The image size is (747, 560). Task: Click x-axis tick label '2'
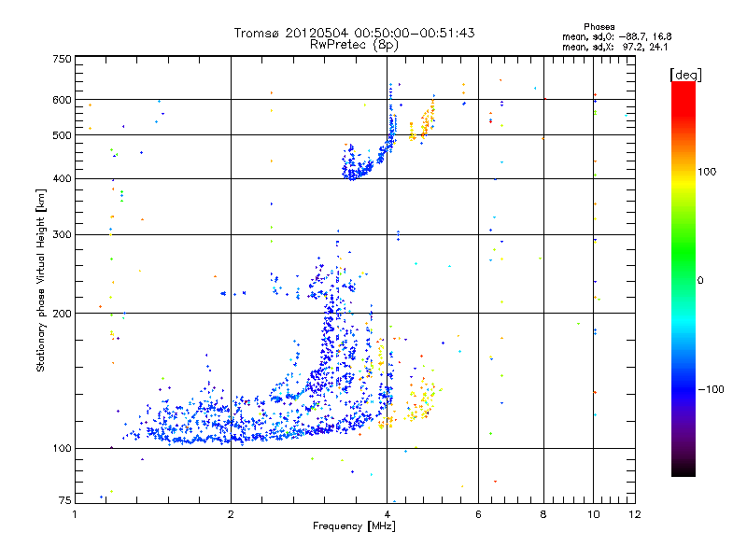pyautogui.click(x=231, y=514)
